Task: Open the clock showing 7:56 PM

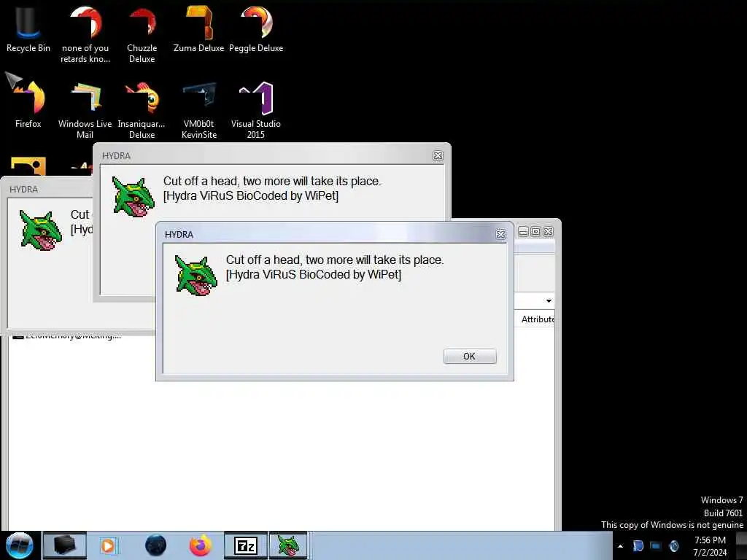Action: coord(710,546)
